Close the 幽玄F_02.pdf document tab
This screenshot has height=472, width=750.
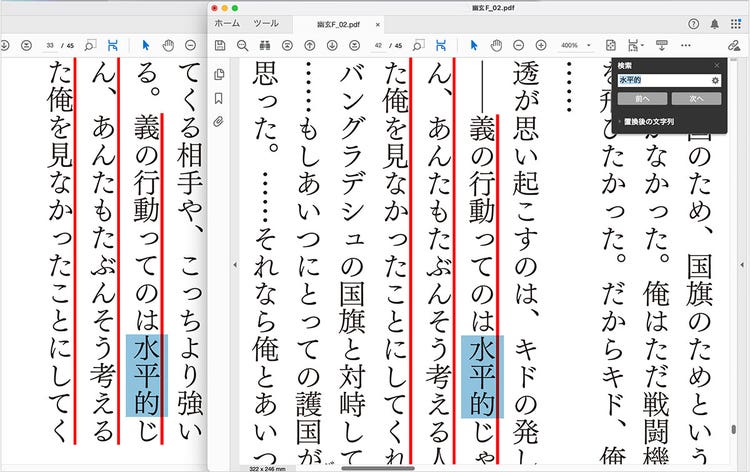(x=378, y=24)
